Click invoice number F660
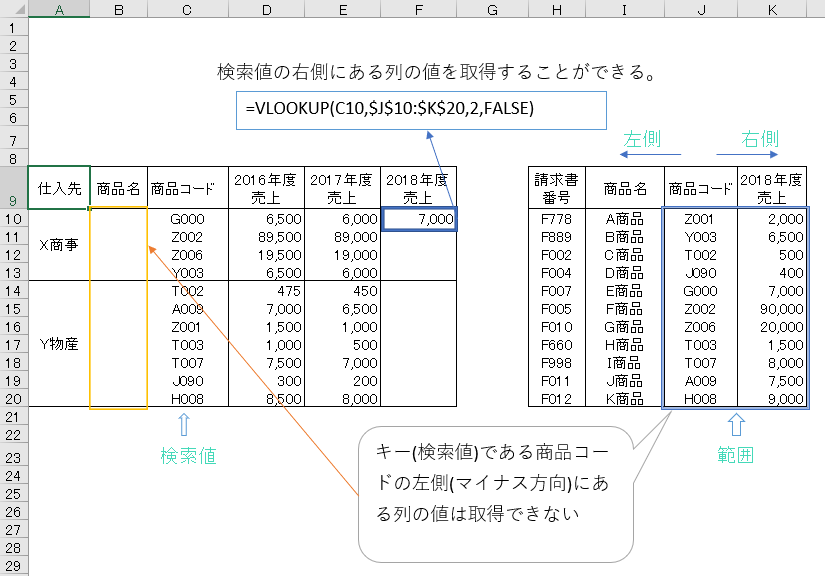Screen dimensions: 825x576 pyautogui.click(x=557, y=345)
